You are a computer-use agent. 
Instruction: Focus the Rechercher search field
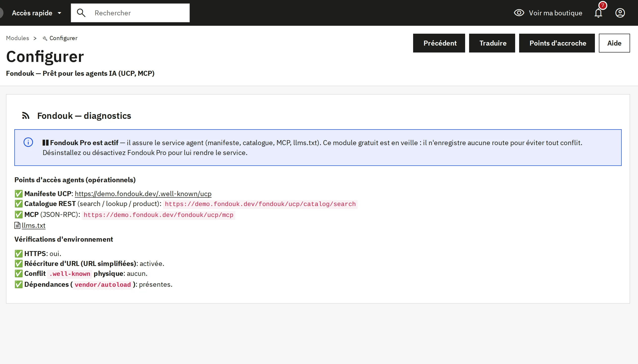pos(130,13)
